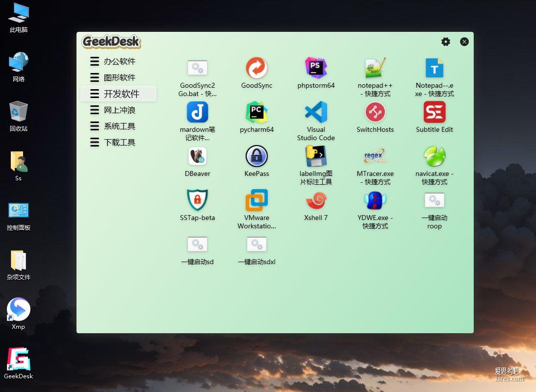The width and height of the screenshot is (536, 392).
Task: Switch to 图形软件 category
Action: tap(118, 77)
